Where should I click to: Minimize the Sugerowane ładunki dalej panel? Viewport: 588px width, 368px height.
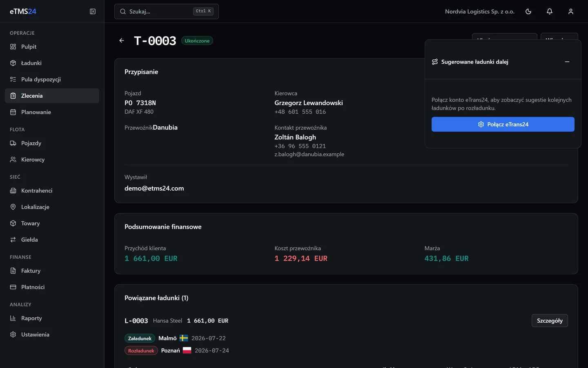[567, 62]
